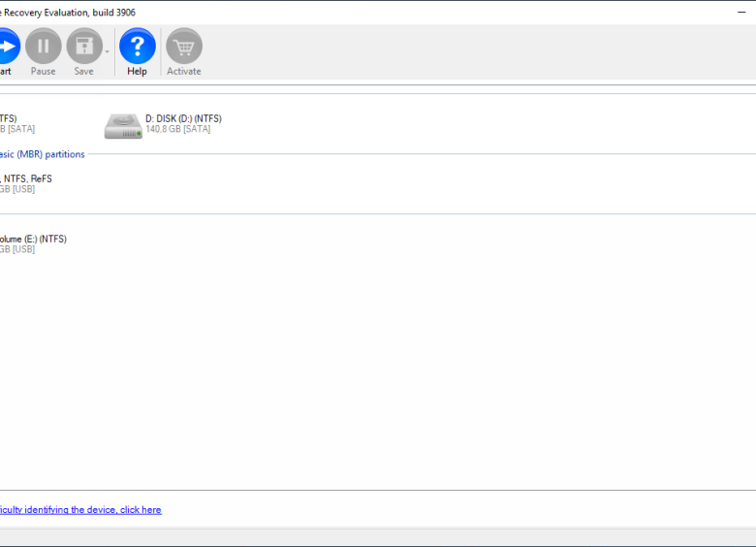Open the difficulty identifying the device link
The height and width of the screenshot is (547, 756).
click(80, 510)
